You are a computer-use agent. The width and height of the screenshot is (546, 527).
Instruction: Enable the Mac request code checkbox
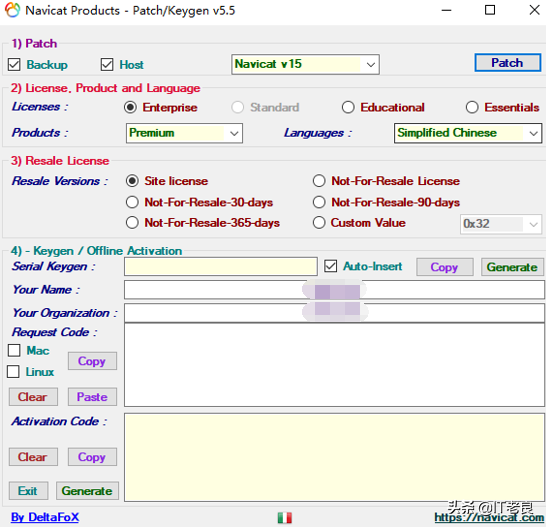[14, 350]
